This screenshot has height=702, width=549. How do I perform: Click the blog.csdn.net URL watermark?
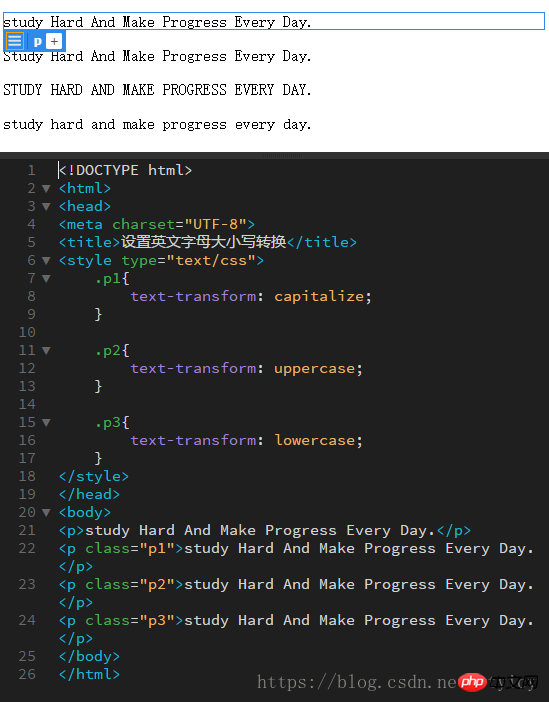point(356,682)
